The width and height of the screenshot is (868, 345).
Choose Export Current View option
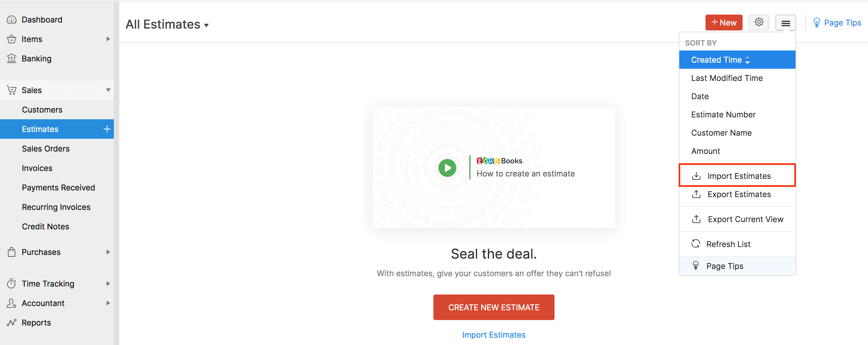click(745, 219)
